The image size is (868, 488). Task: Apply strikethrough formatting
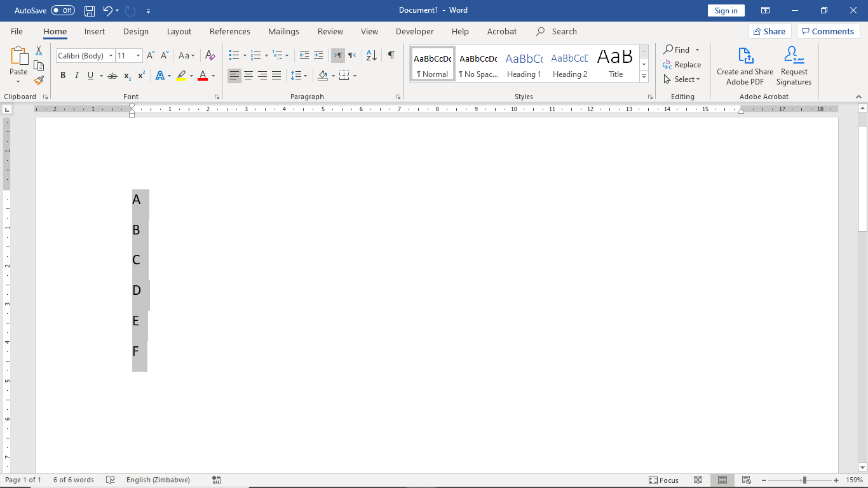coord(112,76)
